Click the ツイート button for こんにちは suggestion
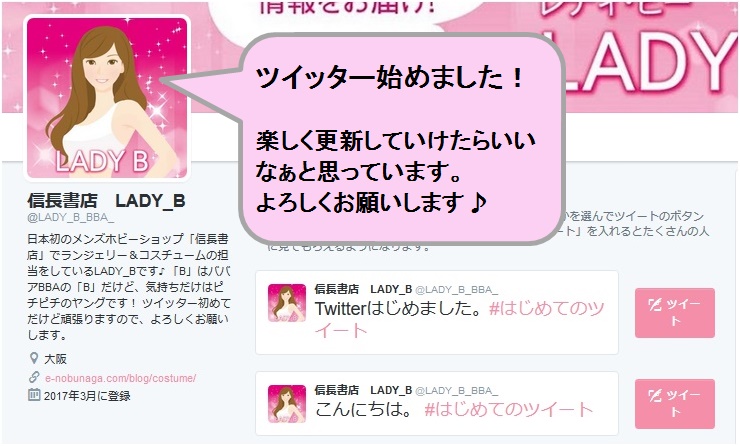 coord(674,404)
